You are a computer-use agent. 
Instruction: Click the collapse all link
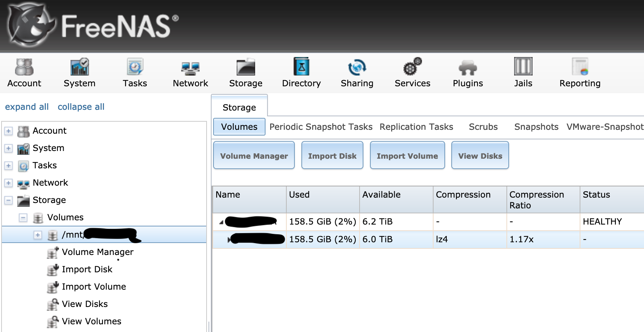81,107
